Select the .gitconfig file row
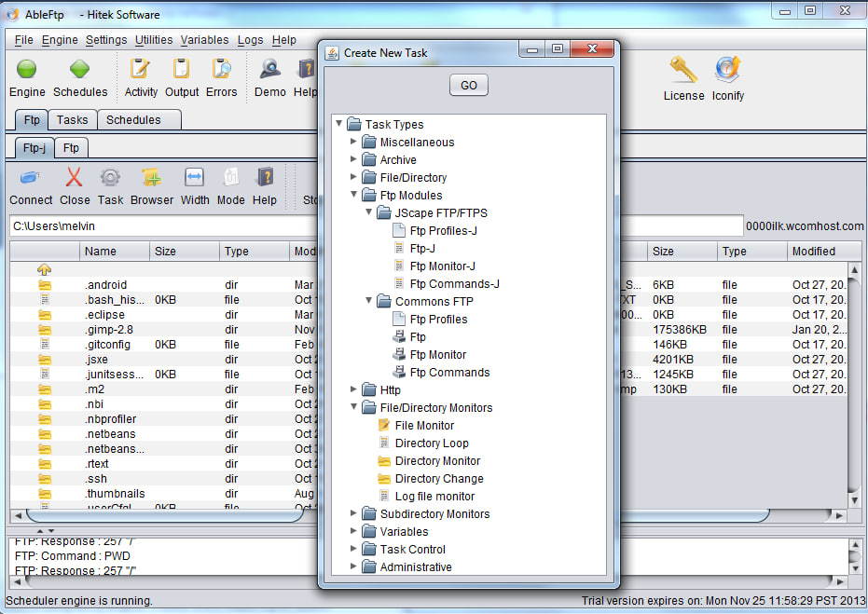868x614 pixels. coord(163,345)
